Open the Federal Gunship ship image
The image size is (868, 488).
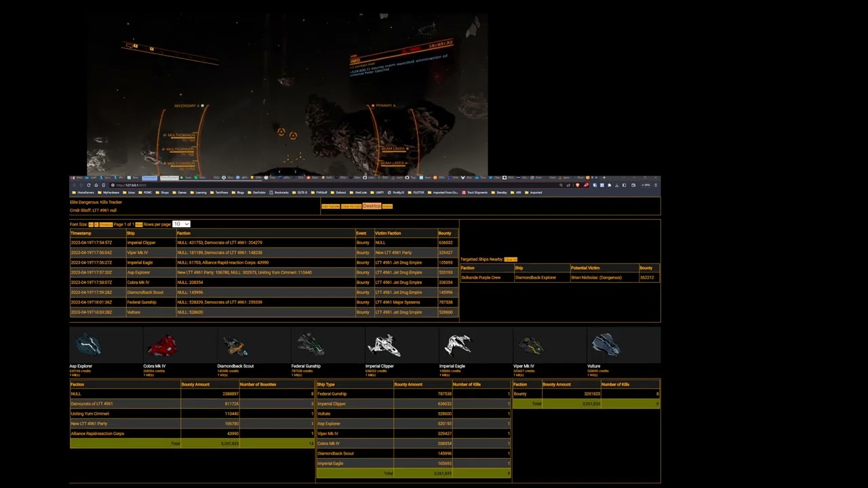click(x=310, y=345)
